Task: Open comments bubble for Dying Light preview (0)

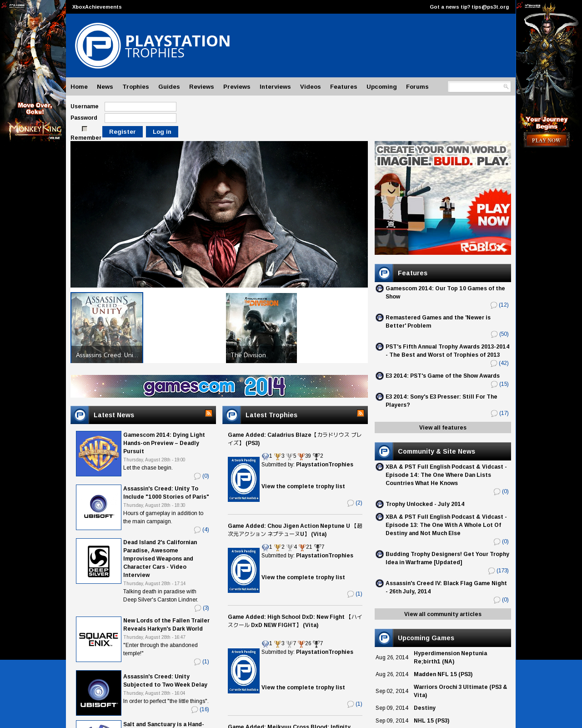Action: click(197, 476)
